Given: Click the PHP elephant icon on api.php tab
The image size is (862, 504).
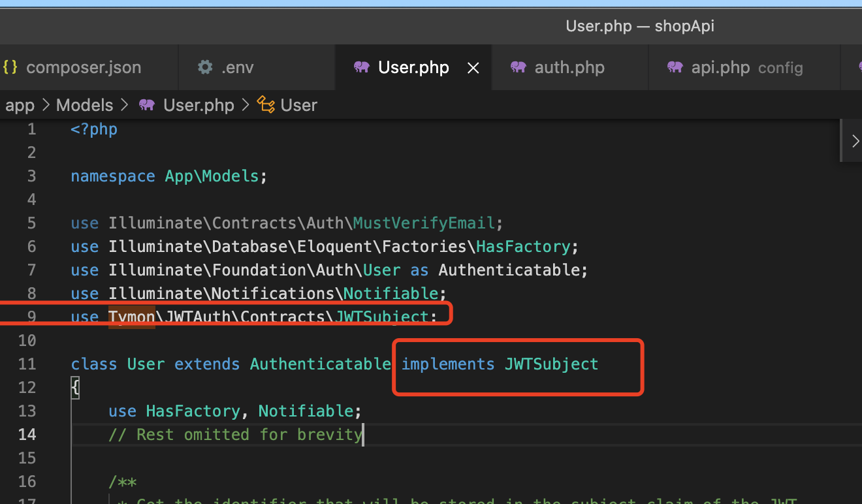Looking at the screenshot, I should [x=675, y=67].
